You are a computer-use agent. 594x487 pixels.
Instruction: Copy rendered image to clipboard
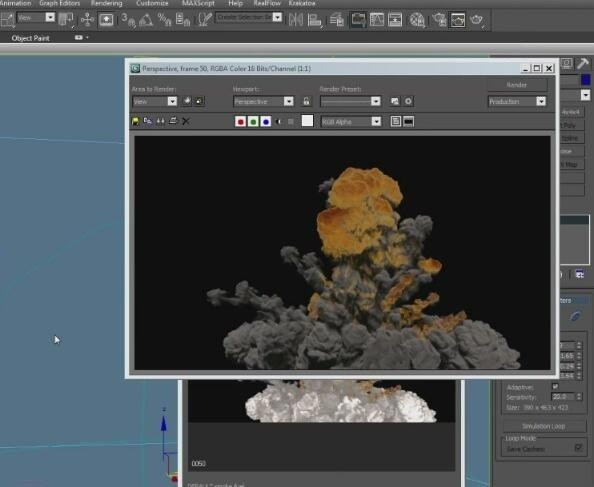click(148, 121)
